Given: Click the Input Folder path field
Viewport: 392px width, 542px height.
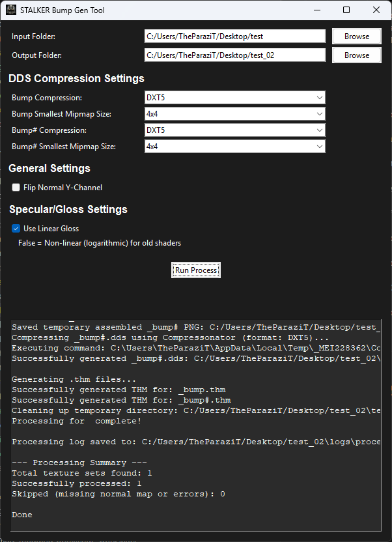Looking at the screenshot, I should pyautogui.click(x=234, y=36).
